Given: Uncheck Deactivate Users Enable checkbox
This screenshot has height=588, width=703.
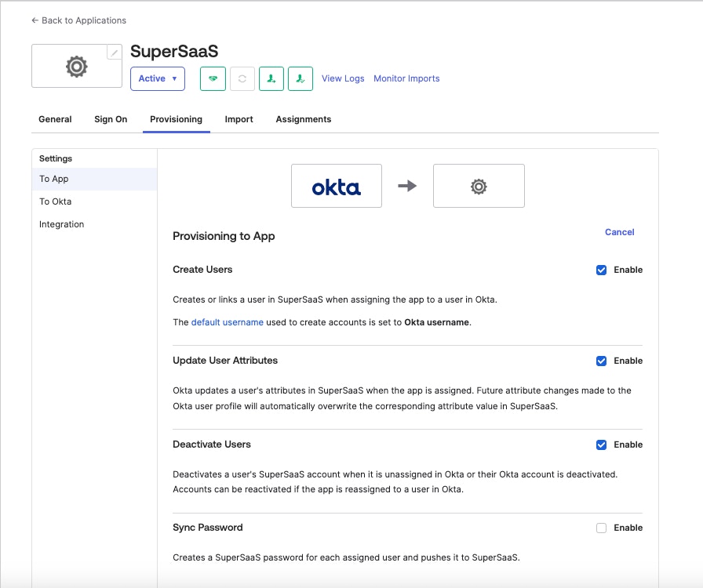Looking at the screenshot, I should click(602, 445).
